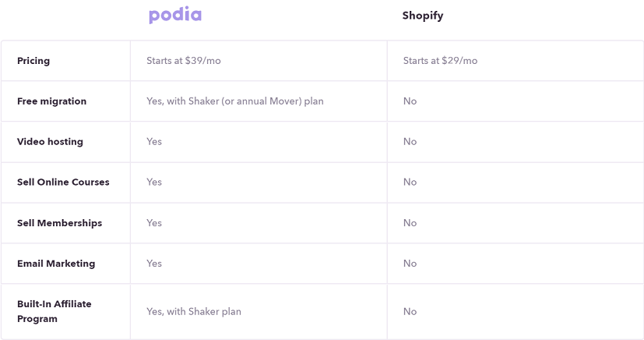Click the Free migration row label
Screen dimensions: 644x340
[x=51, y=101]
